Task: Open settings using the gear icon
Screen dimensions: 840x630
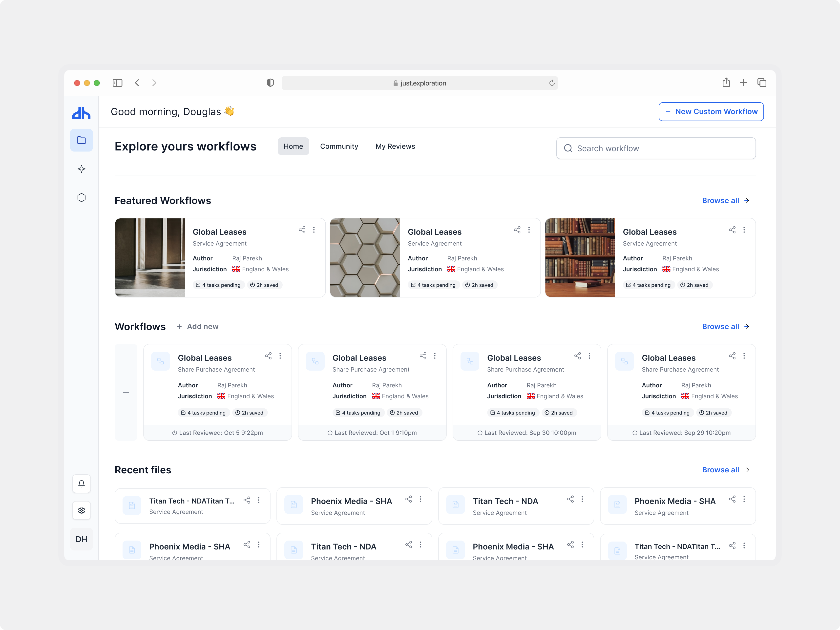Action: [81, 510]
